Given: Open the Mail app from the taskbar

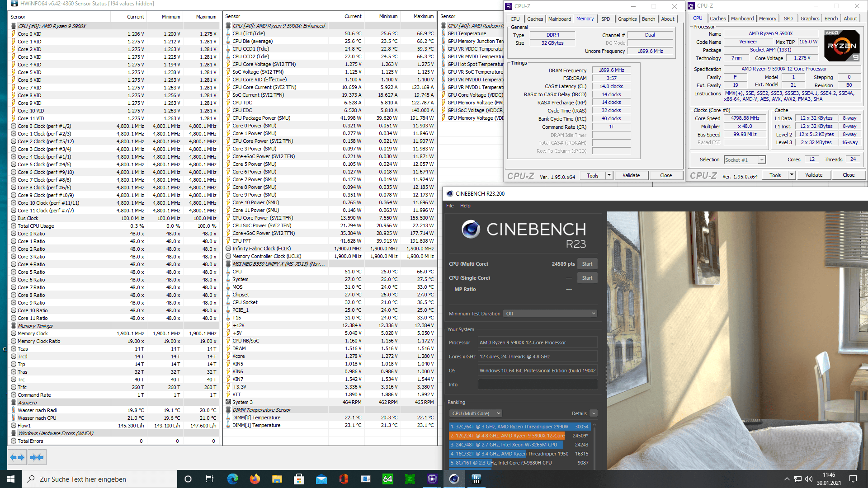Looking at the screenshot, I should 321,479.
